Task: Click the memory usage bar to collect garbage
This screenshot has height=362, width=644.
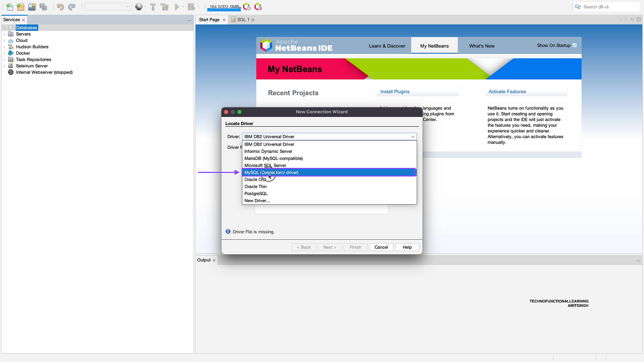Action: tap(224, 7)
